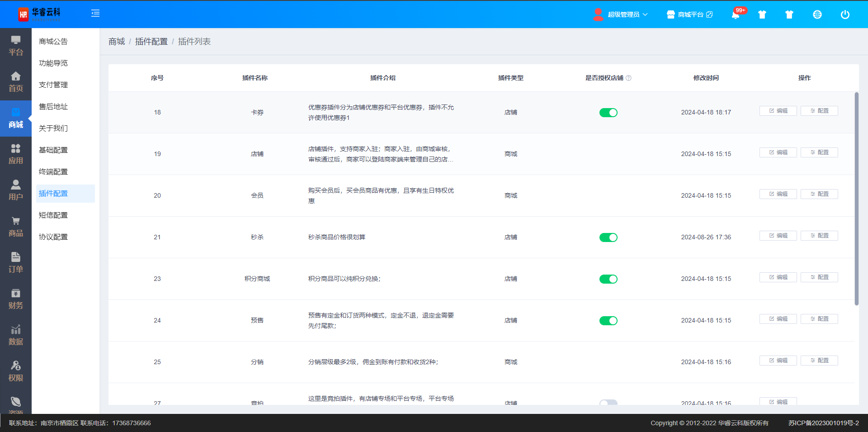Viewport: 868px width, 432px height.
Task: Expand the 超级管理员 account dropdown
Action: 627,14
